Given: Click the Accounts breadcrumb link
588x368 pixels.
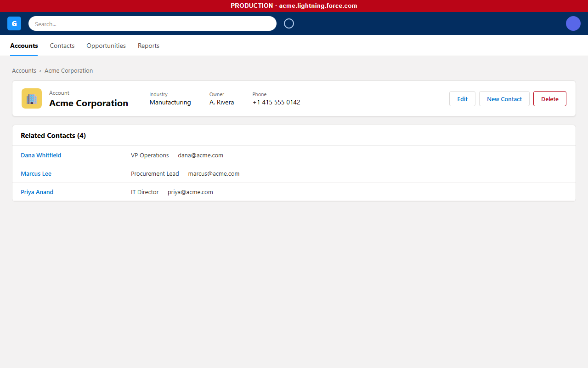Looking at the screenshot, I should [24, 70].
